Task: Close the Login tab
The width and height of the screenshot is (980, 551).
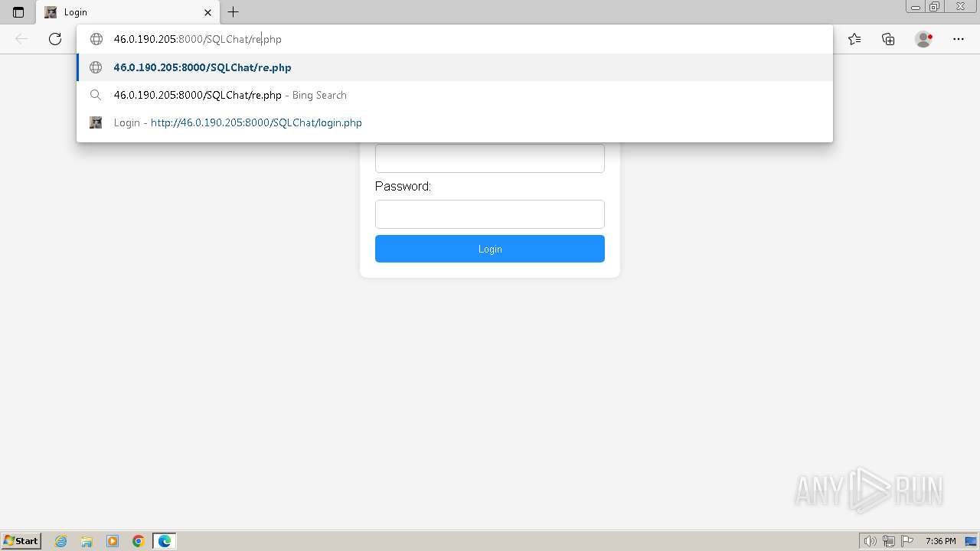Action: 208,12
